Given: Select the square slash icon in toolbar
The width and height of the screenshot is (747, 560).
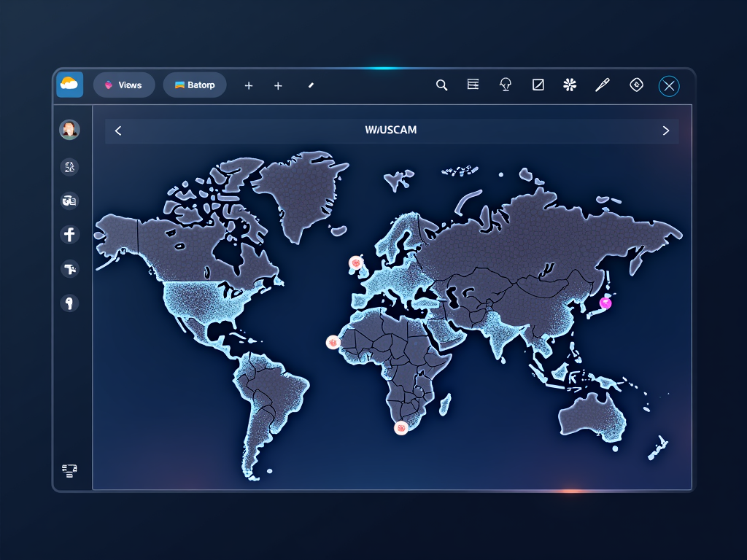Looking at the screenshot, I should (538, 85).
